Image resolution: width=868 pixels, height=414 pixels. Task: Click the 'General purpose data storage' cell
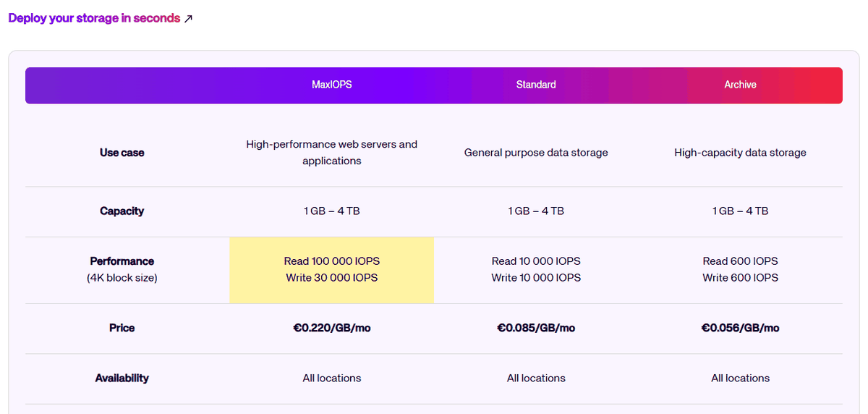coord(536,153)
